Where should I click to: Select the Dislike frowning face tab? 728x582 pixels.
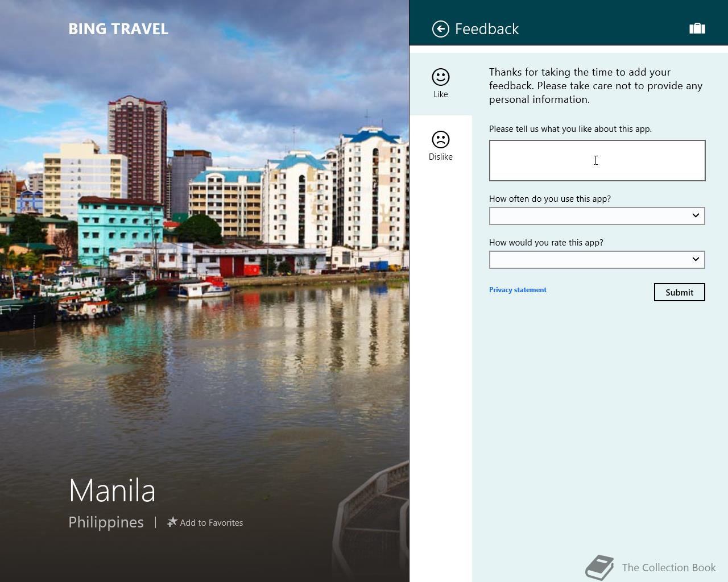click(441, 146)
